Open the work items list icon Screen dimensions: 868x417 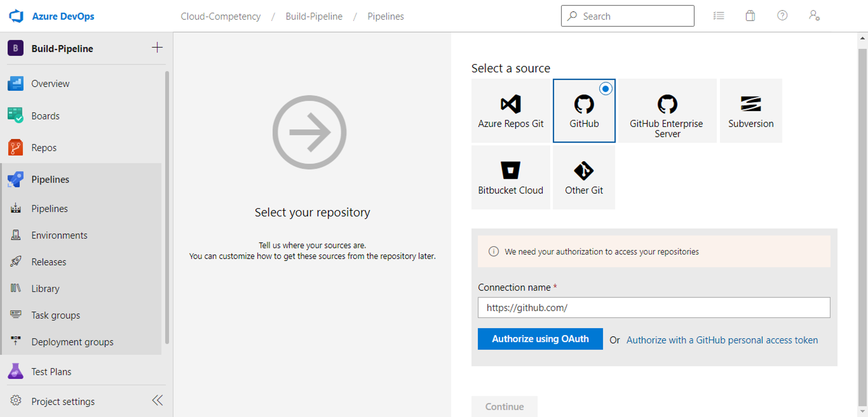[718, 16]
